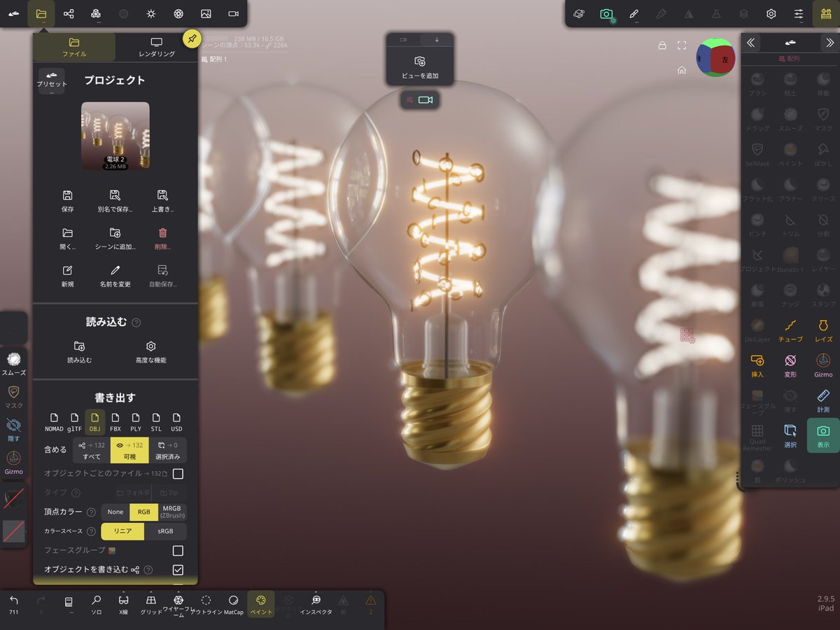Select the OBJ export format

[94, 422]
